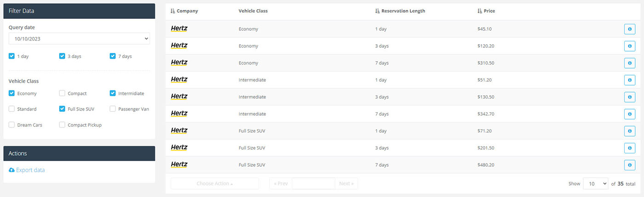
Task: Open info for Hertz Economy 1 day row
Action: [x=629, y=29]
